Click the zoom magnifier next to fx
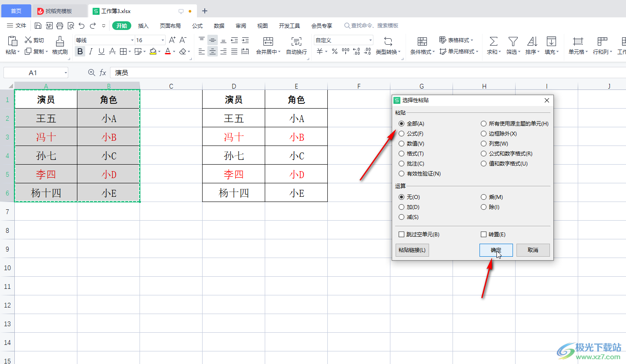The width and height of the screenshot is (626, 364). click(x=91, y=73)
